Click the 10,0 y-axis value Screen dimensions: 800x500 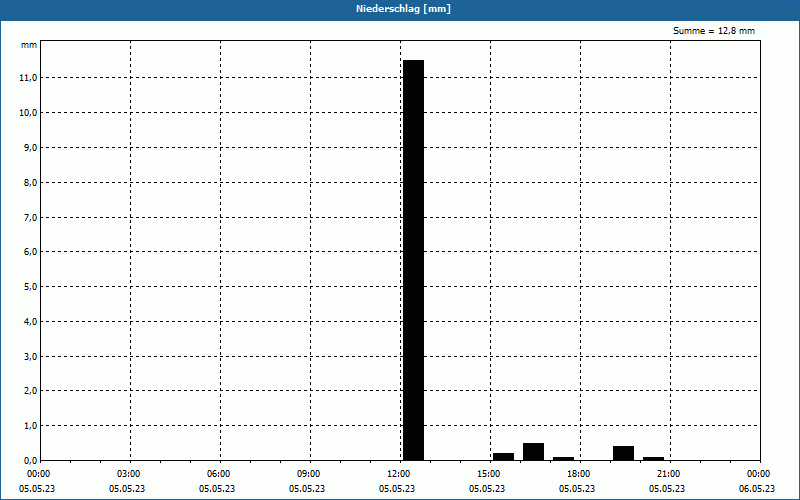pos(28,112)
